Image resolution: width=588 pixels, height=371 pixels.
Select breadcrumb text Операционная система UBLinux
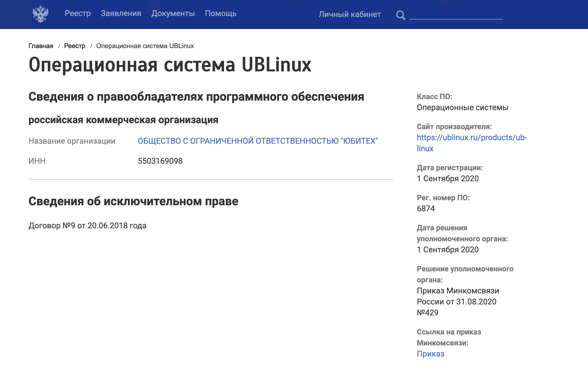click(x=145, y=46)
